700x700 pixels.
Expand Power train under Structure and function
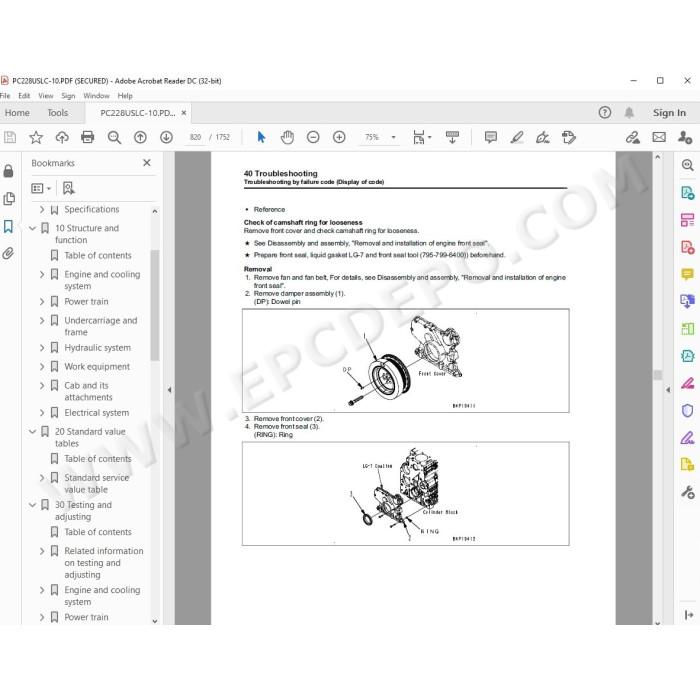click(x=42, y=302)
